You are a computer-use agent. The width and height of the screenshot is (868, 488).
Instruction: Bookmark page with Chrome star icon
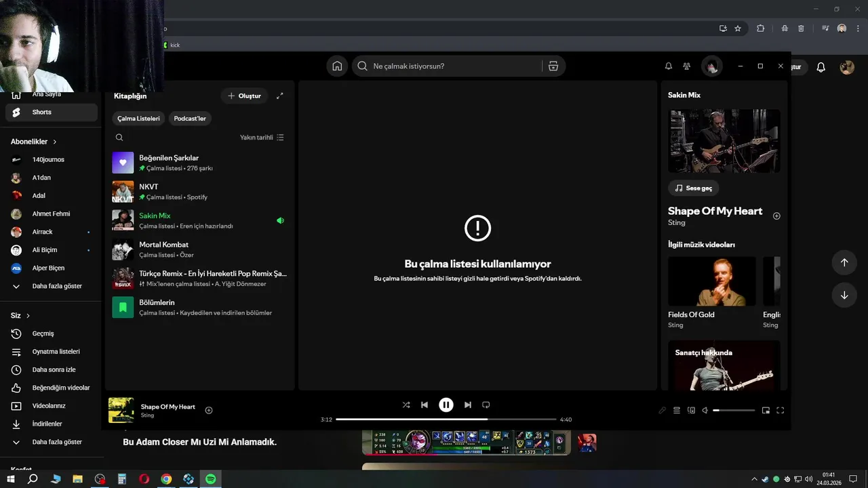click(x=738, y=28)
